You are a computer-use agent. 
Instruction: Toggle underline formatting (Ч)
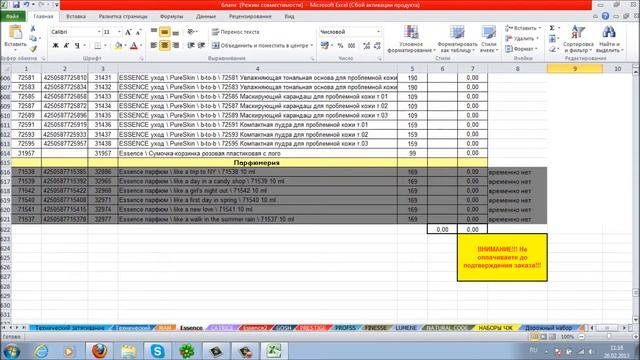coord(77,45)
